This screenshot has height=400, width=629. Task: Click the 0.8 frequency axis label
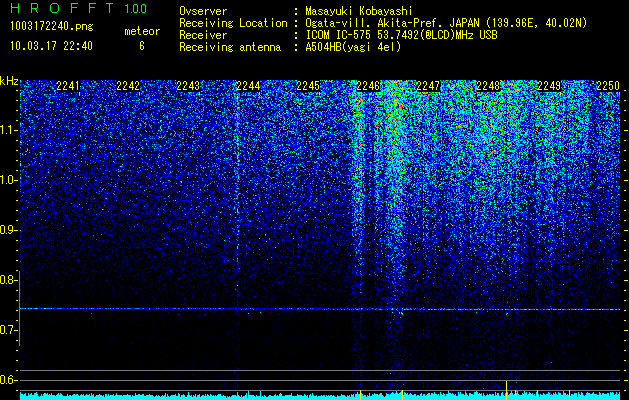pyautogui.click(x=9, y=280)
